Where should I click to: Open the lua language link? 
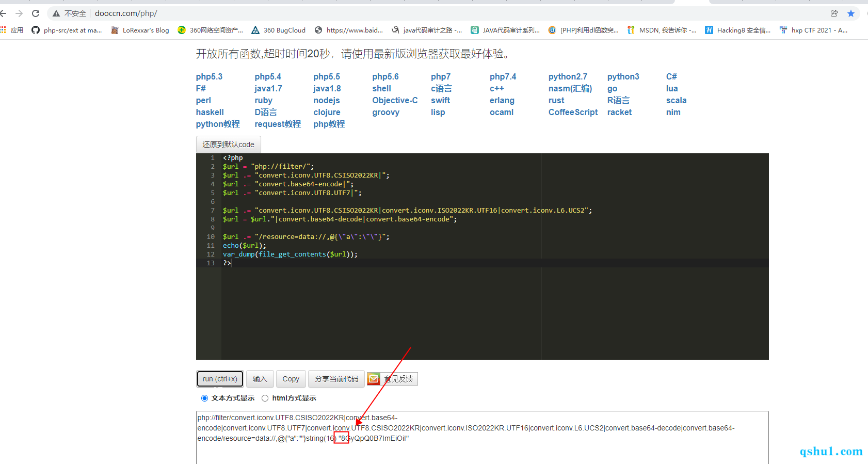(672, 88)
